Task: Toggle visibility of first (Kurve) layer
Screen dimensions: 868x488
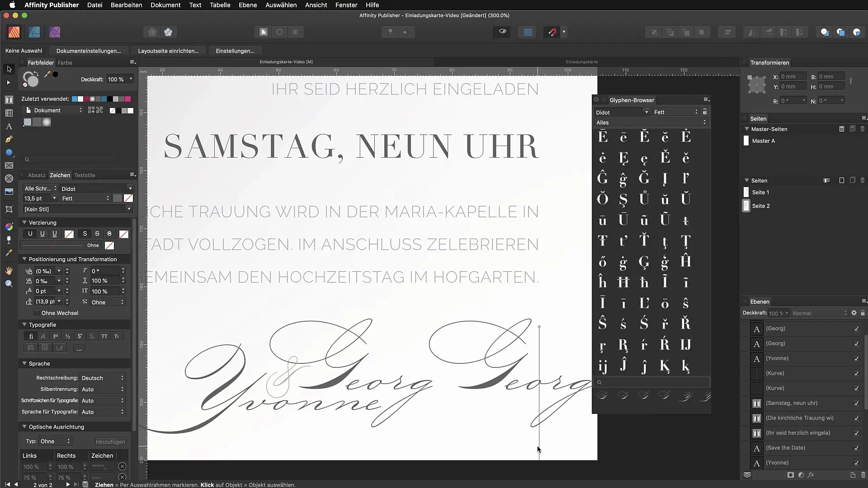Action: coord(856,374)
